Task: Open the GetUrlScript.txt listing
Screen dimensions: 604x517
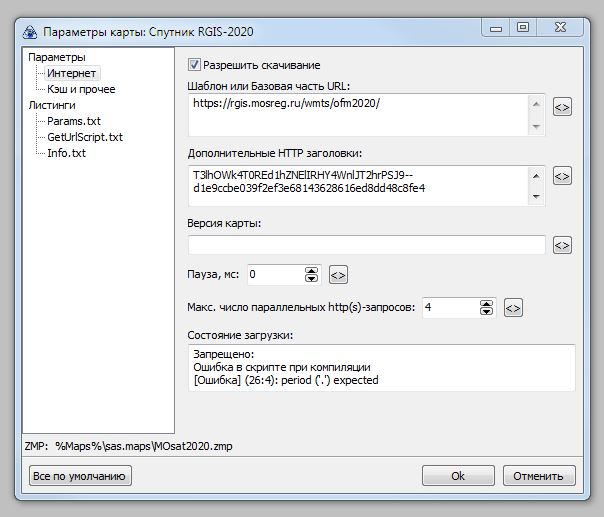Action: click(85, 137)
